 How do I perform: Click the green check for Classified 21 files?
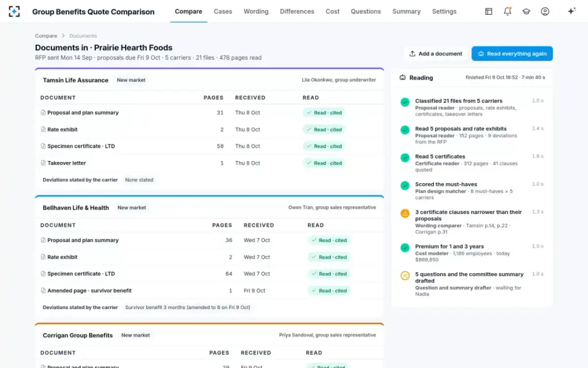coord(405,102)
